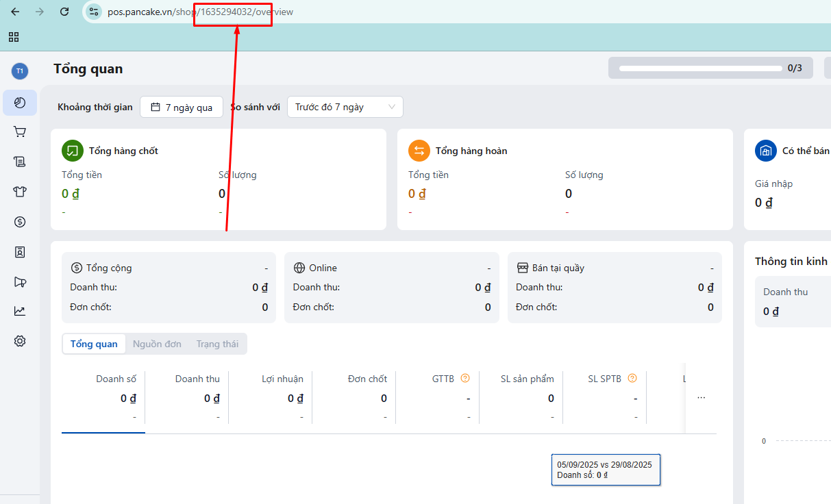Viewport: 831px width, 504px height.
Task: Click the Giá nhập label
Action: 774,184
